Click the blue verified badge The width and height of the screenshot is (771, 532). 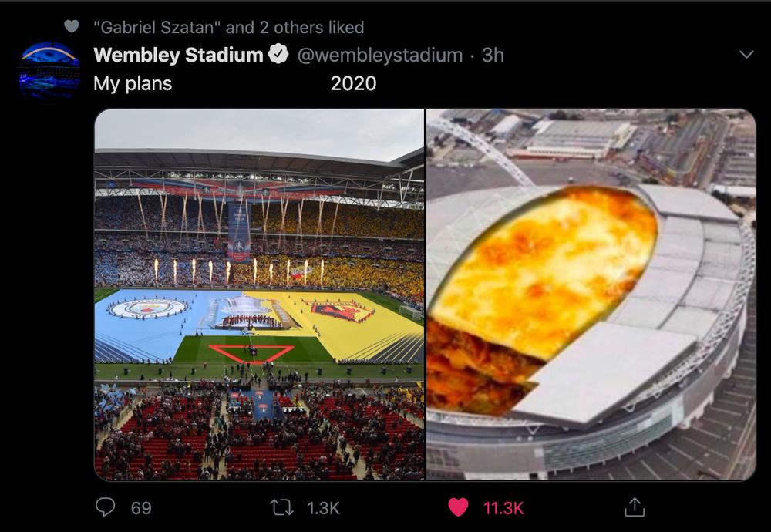pyautogui.click(x=278, y=54)
